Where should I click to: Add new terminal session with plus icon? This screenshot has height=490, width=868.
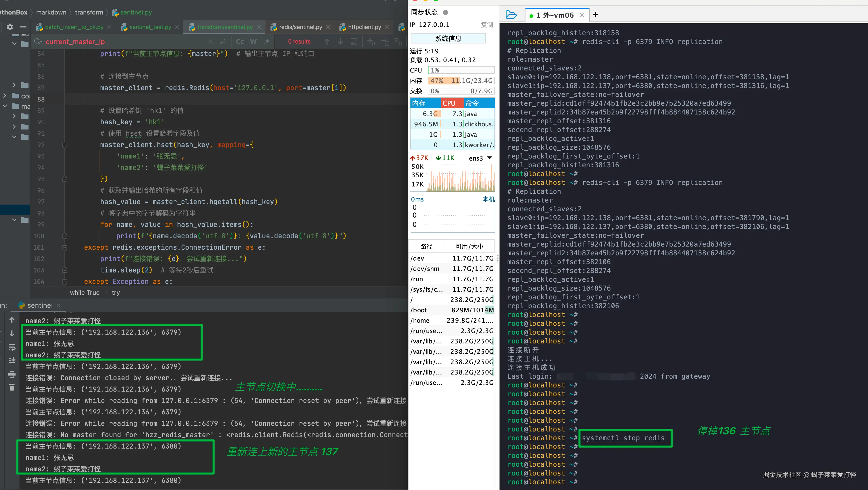pyautogui.click(x=595, y=15)
